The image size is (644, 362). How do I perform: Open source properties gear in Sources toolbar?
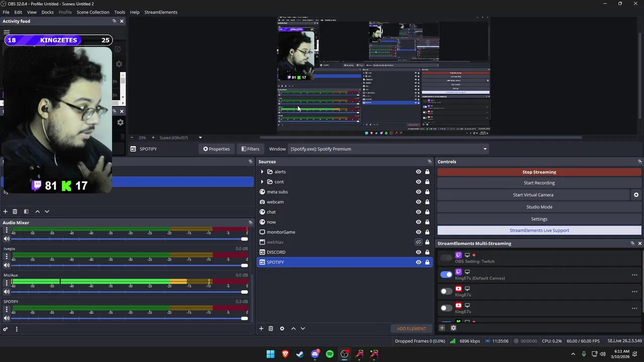(282, 328)
